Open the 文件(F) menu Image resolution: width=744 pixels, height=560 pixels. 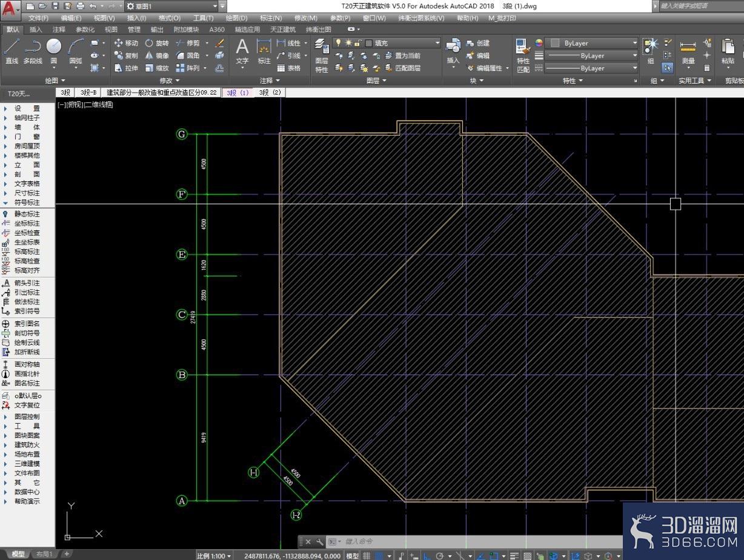click(38, 18)
